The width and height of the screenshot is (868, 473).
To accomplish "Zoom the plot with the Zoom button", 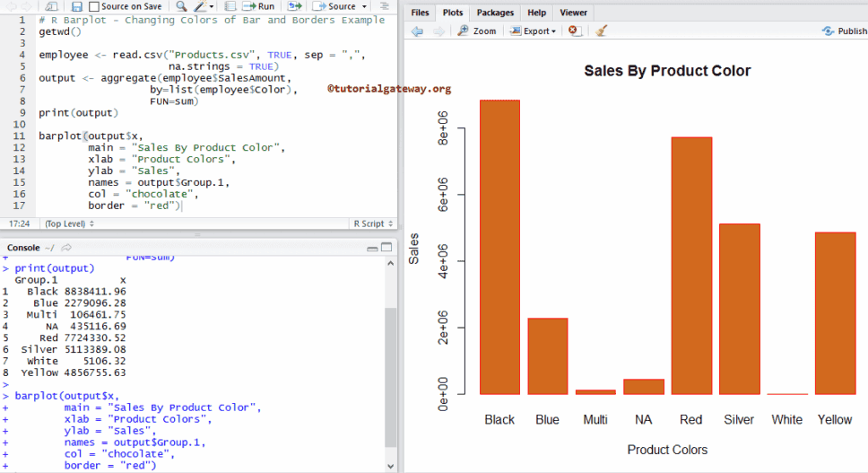I will click(x=477, y=31).
